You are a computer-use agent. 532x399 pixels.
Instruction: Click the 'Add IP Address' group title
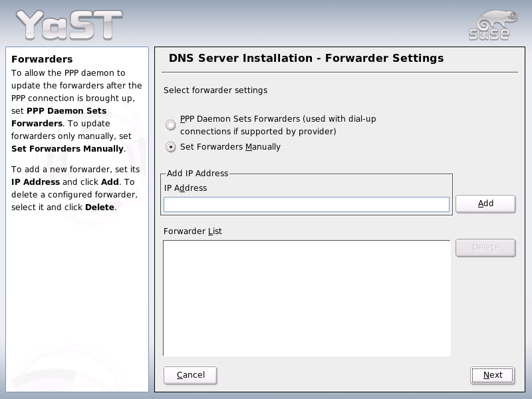click(198, 174)
